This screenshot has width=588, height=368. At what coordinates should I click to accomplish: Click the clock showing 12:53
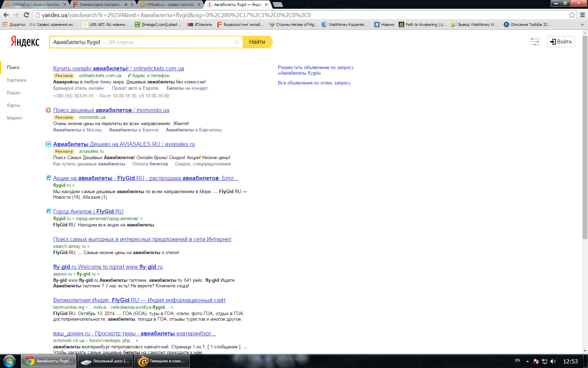click(570, 361)
